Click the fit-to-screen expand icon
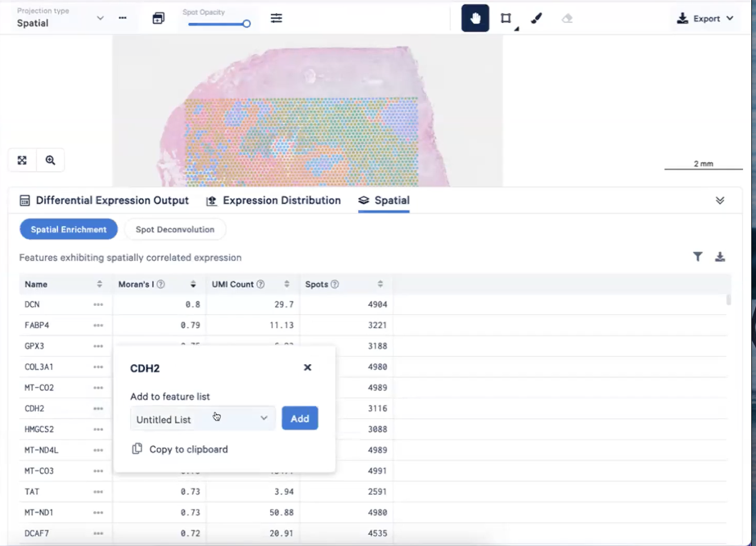This screenshot has width=756, height=546. tap(22, 160)
